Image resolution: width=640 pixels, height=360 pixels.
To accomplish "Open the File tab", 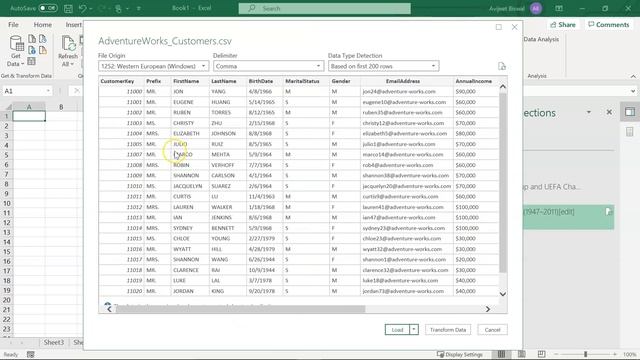I will pos(13,24).
